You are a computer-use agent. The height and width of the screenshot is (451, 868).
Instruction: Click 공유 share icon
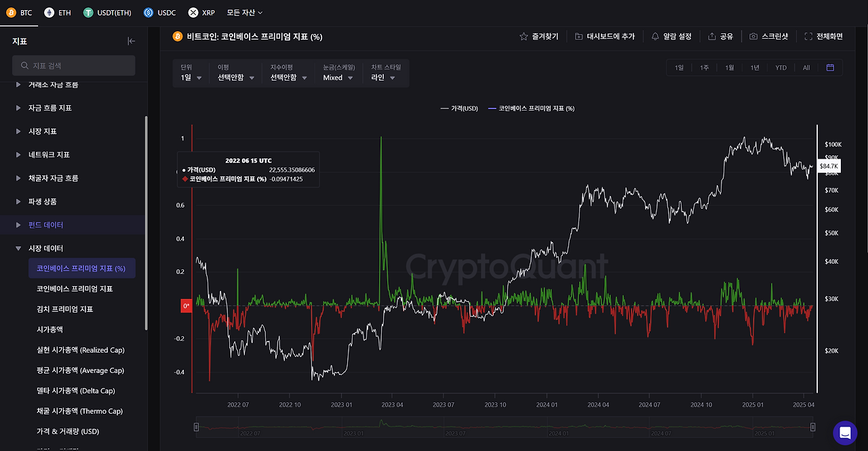[x=712, y=37]
